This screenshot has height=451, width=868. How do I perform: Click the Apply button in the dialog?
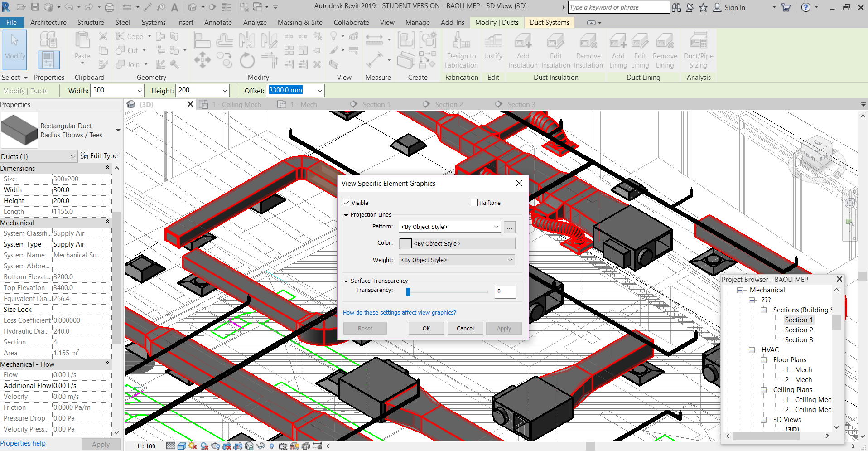[x=504, y=328]
